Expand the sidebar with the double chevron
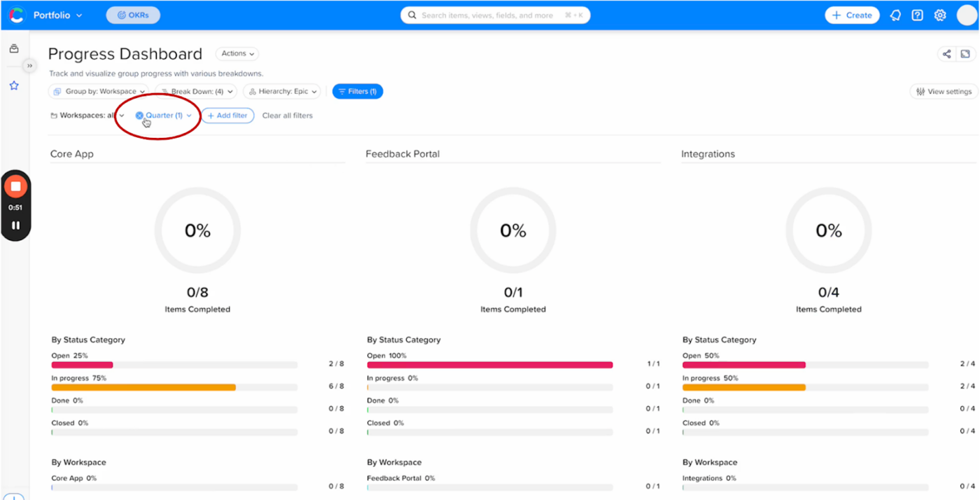Viewport: 980px width, 500px height. [x=29, y=66]
